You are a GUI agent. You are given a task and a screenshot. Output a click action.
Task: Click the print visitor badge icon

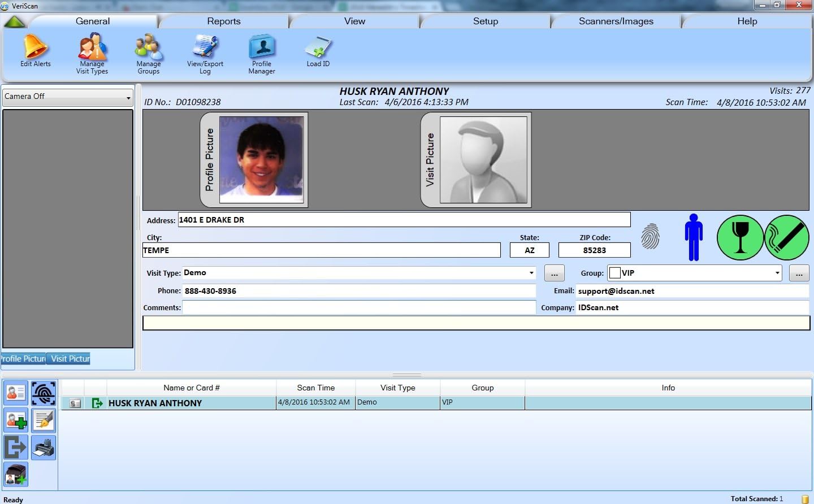point(44,447)
